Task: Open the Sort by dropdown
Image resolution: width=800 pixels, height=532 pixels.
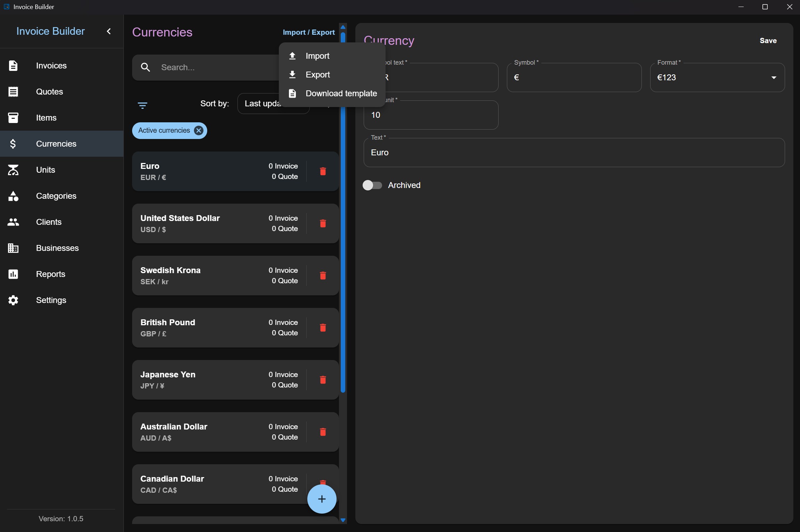Action: click(x=273, y=104)
